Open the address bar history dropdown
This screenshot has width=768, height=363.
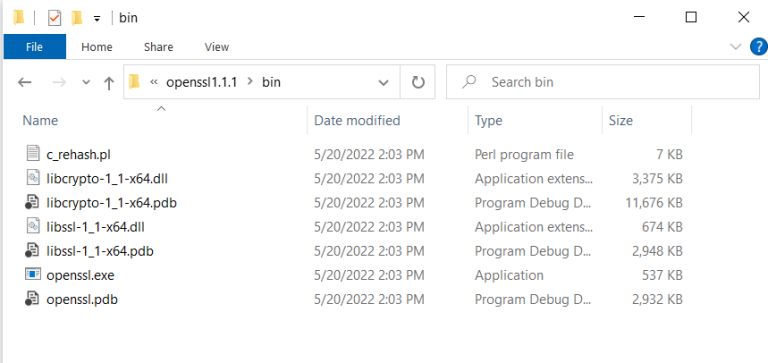point(384,82)
